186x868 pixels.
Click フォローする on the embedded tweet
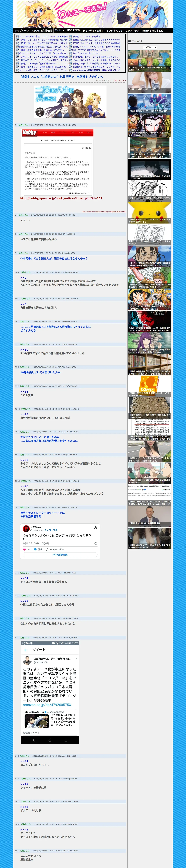(x=51, y=530)
